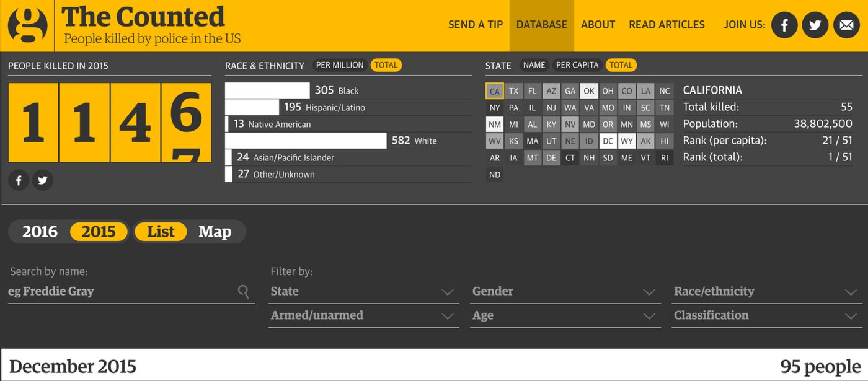Select the RI state tile

665,158
